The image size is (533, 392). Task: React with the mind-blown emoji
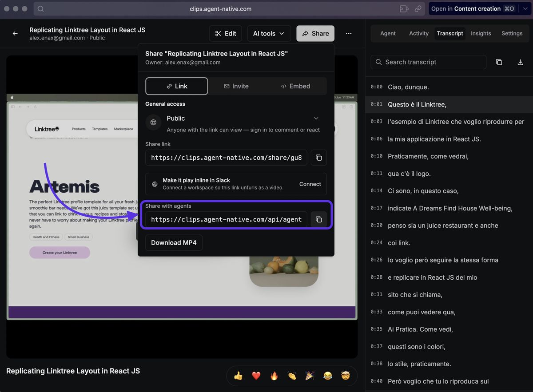point(345,376)
